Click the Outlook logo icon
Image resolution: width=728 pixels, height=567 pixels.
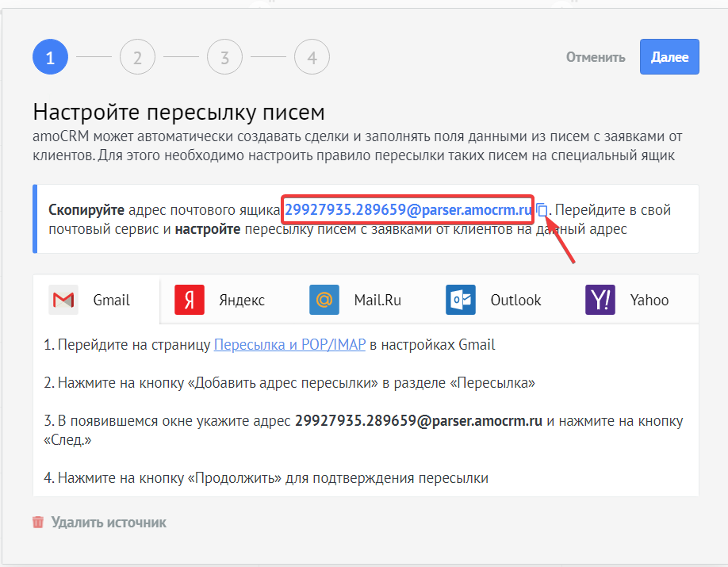coord(461,300)
